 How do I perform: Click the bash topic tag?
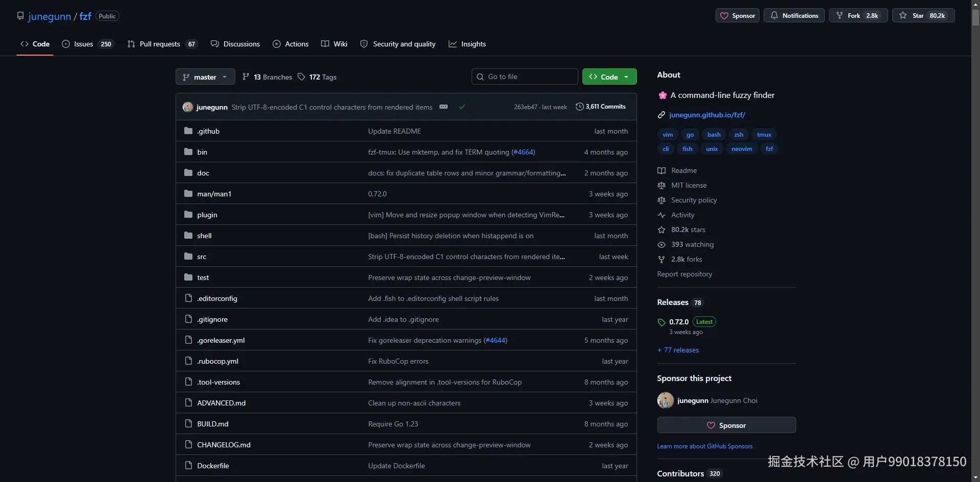pyautogui.click(x=714, y=135)
